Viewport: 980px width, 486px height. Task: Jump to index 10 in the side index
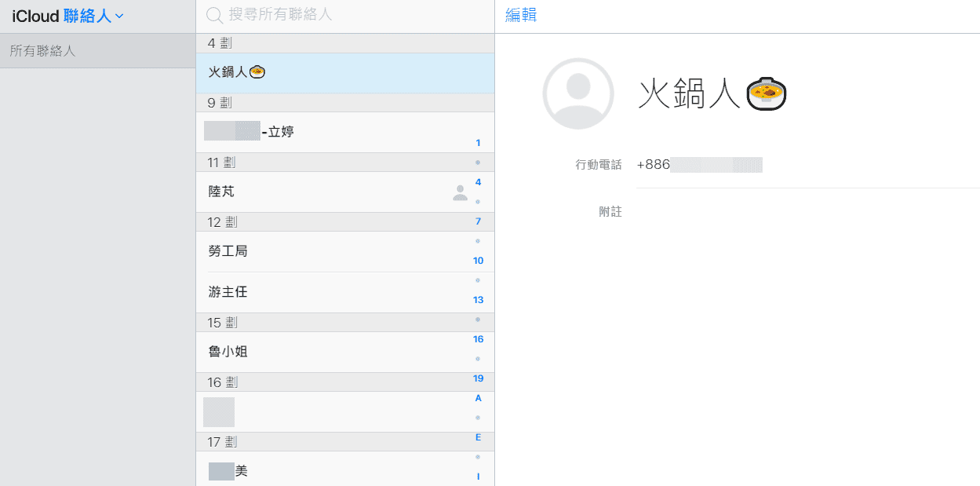coord(478,261)
